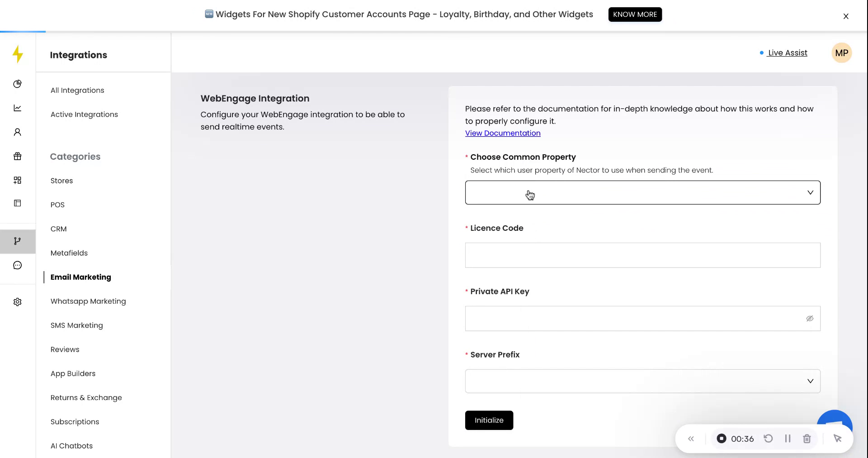Click the gift rewards icon
Screen dimensions: 868x458
(x=17, y=156)
